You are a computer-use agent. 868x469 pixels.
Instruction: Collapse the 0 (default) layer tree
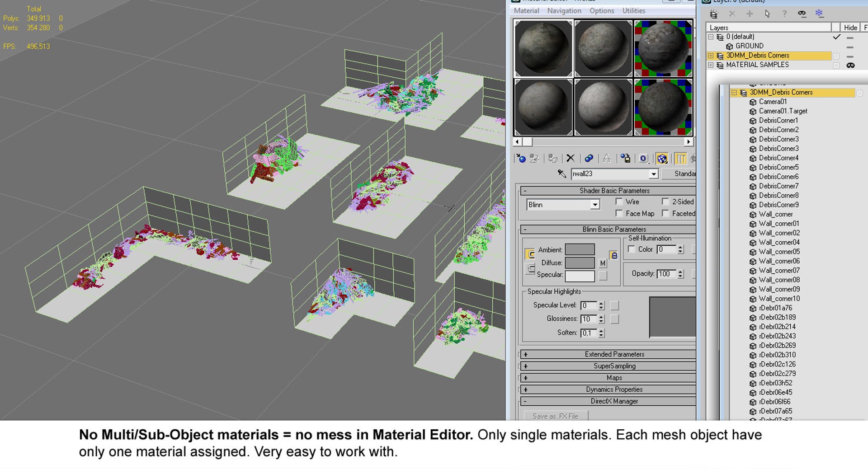click(711, 37)
